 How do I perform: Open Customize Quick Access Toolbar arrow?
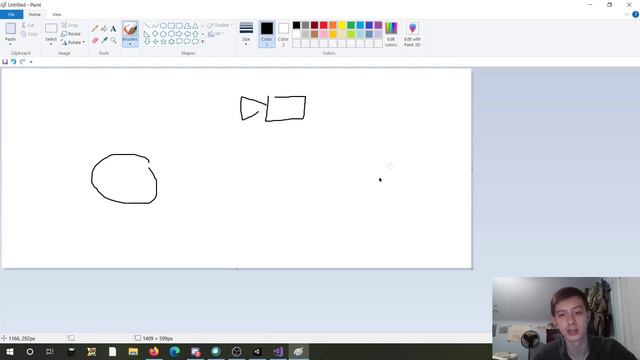pos(31,62)
